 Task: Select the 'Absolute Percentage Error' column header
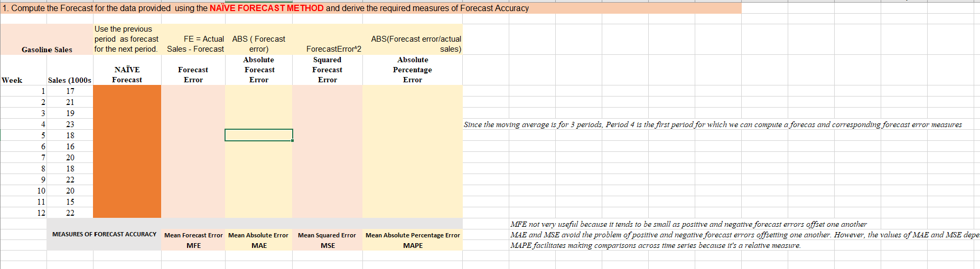(413, 70)
